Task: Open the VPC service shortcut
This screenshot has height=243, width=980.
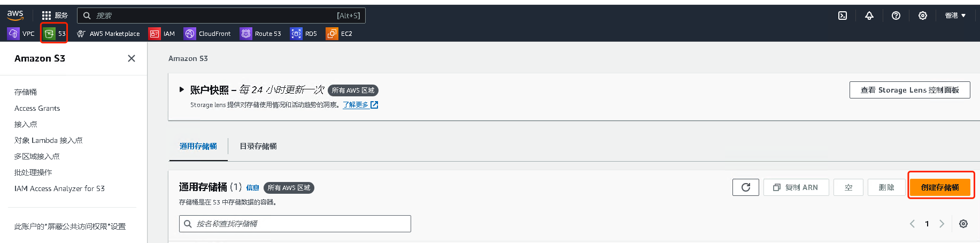Action: (21, 34)
